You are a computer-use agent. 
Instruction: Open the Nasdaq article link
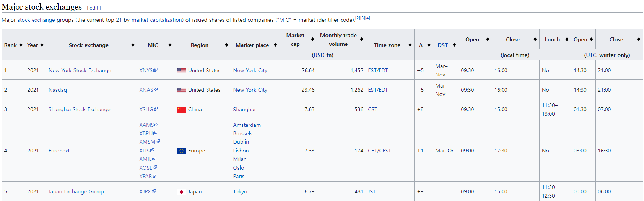[58, 90]
